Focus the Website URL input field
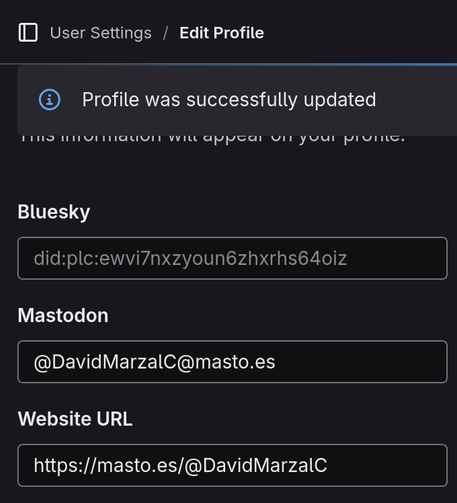The width and height of the screenshot is (457, 503). [x=232, y=465]
